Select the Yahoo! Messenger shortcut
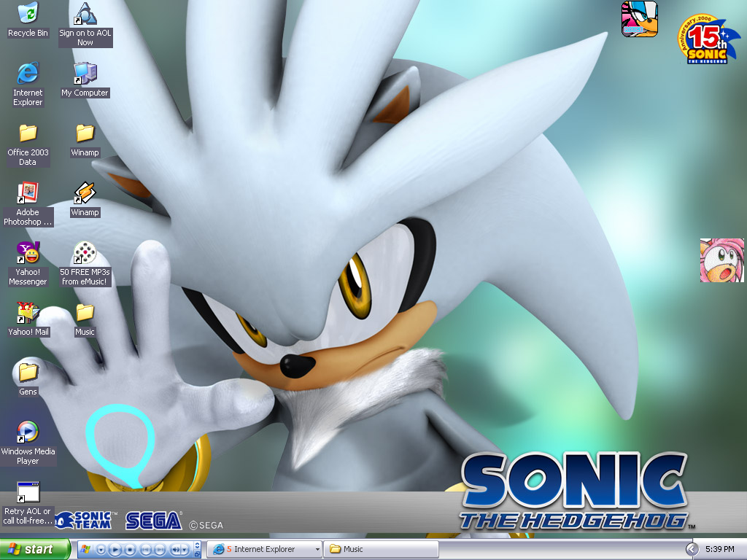 pyautogui.click(x=28, y=264)
